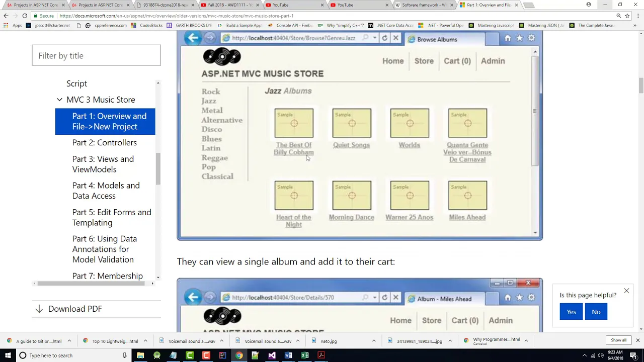Go back with the browser back arrow
Viewport: 644px width, 362px height.
click(x=6, y=16)
